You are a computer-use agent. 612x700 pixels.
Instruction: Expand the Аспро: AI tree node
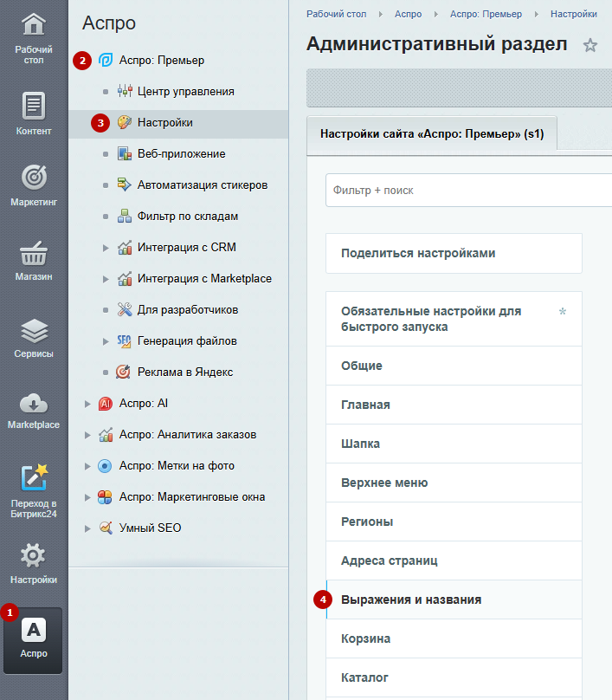[87, 404]
